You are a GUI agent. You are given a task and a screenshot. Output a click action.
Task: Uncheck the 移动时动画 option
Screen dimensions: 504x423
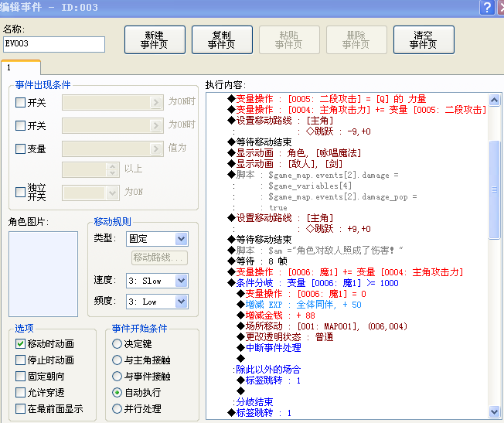tap(20, 344)
